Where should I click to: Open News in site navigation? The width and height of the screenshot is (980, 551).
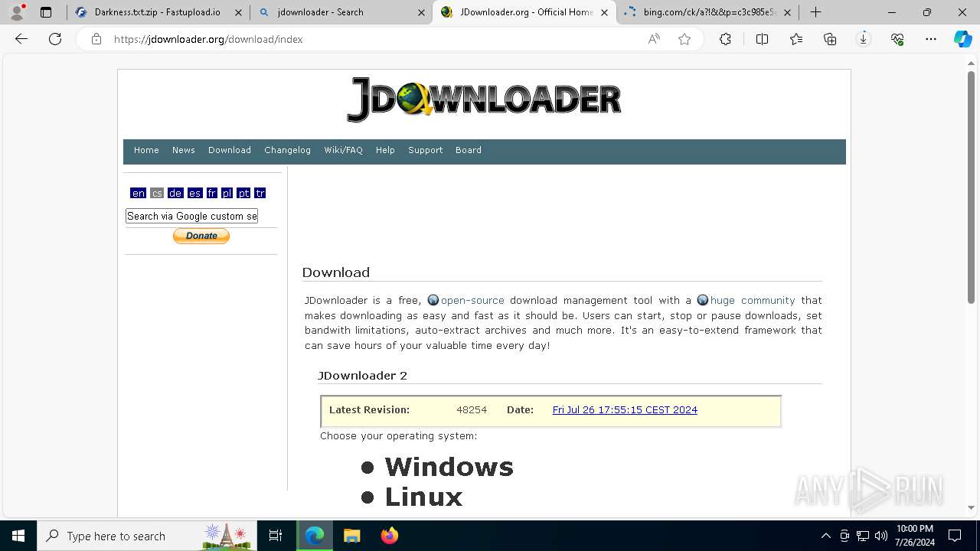click(184, 150)
